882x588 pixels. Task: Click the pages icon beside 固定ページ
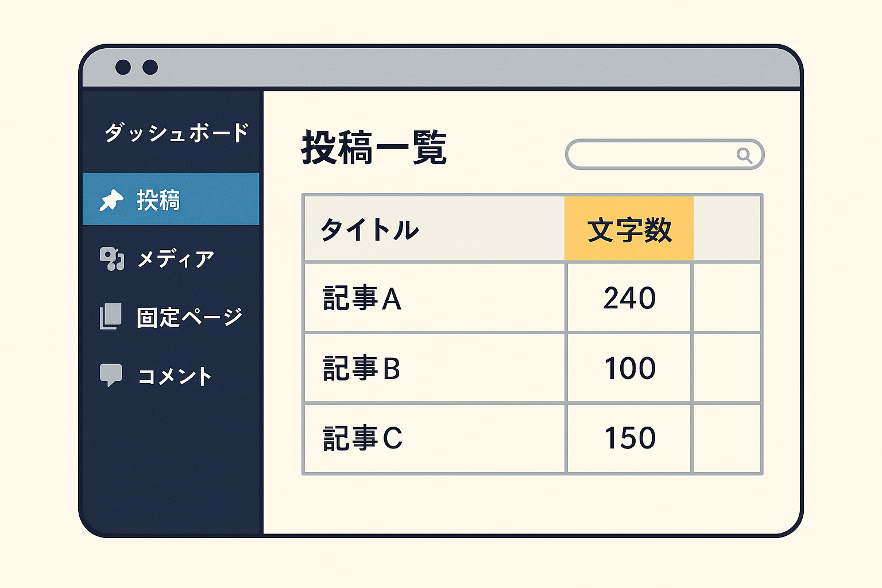[111, 316]
